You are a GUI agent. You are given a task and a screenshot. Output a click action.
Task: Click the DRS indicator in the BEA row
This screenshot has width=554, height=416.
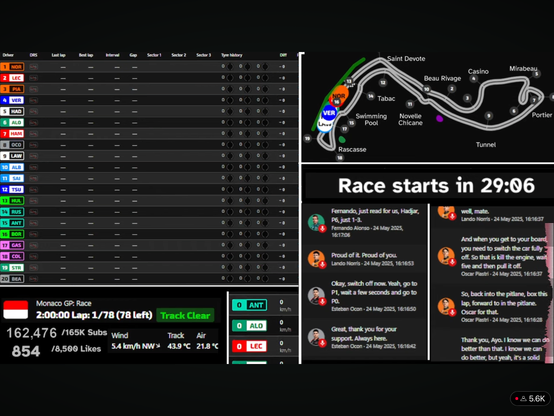click(34, 279)
